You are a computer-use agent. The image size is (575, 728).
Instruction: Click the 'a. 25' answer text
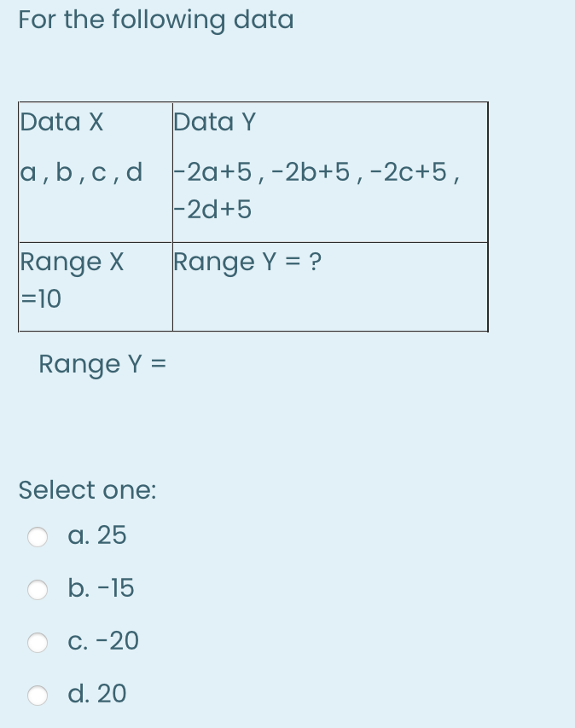click(97, 535)
